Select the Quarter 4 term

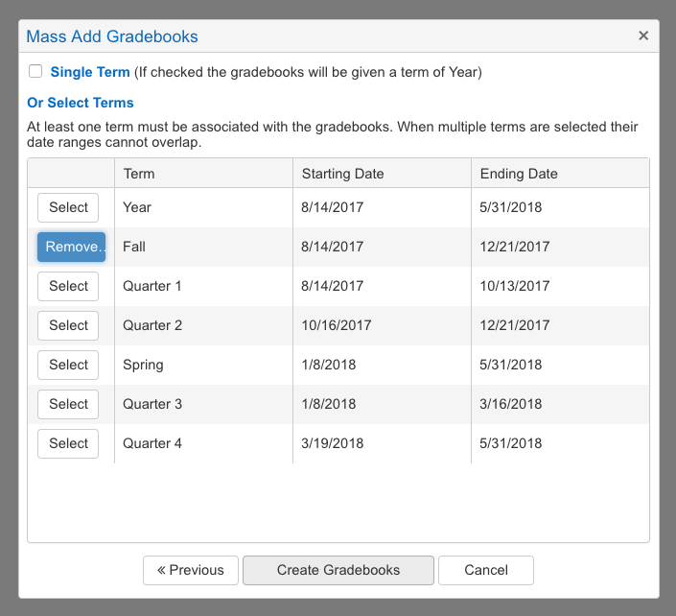(68, 443)
